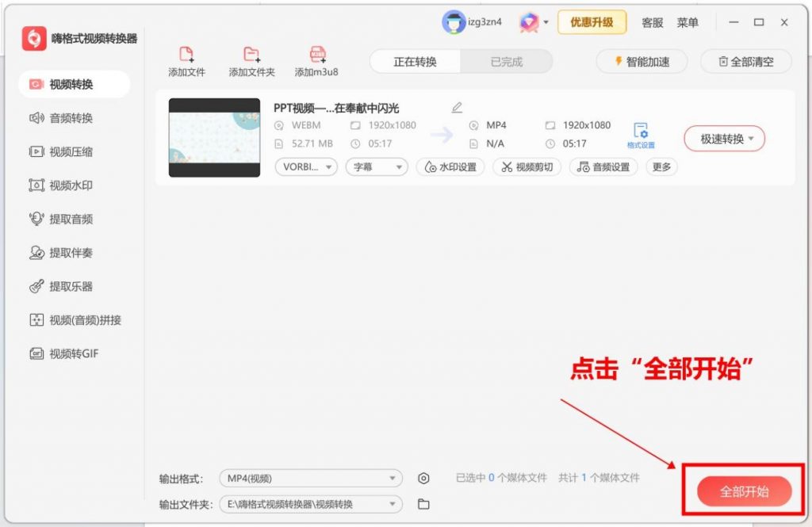Image resolution: width=812 pixels, height=527 pixels.
Task: Click the video thumbnail preview
Action: tap(213, 137)
